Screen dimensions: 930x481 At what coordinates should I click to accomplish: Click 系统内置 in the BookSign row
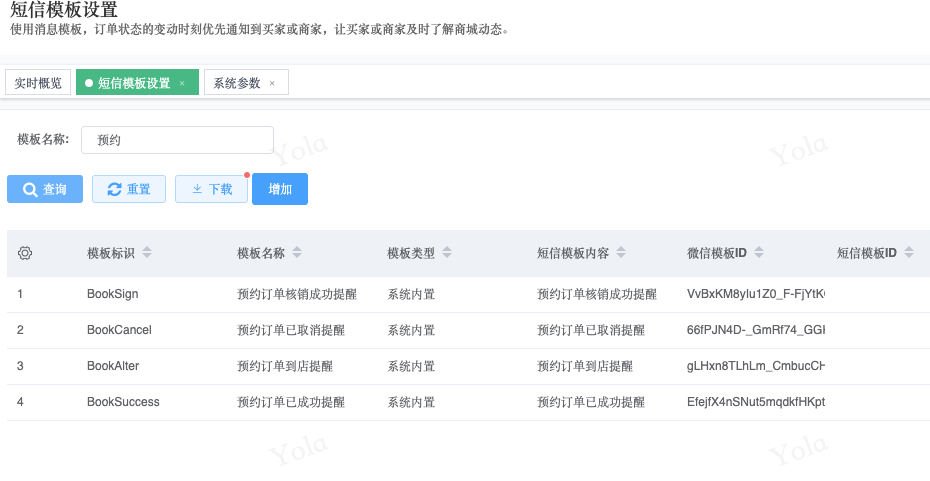[x=411, y=294]
